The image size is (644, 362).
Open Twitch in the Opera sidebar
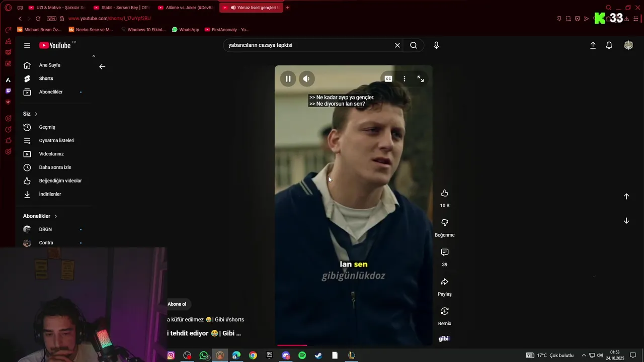coord(8,91)
